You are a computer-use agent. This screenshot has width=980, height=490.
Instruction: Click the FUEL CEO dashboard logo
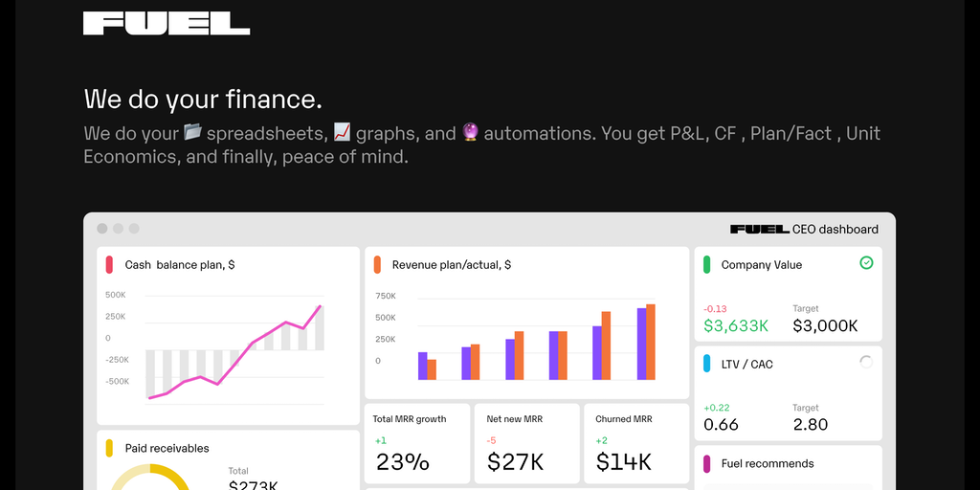point(760,230)
